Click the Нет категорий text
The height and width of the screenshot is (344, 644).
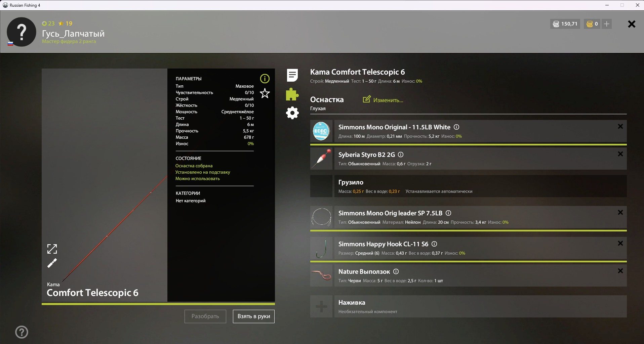tap(191, 201)
